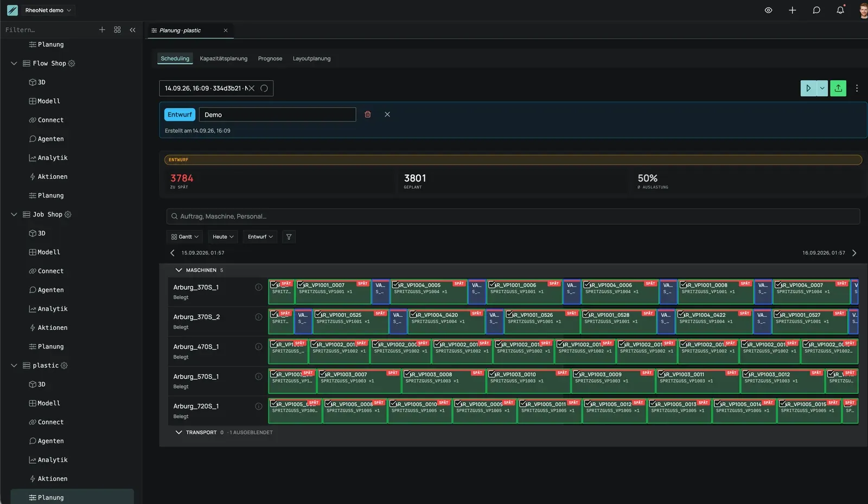Collapse the sidebar with double chevron
Image resolution: width=868 pixels, height=504 pixels.
[x=132, y=30]
